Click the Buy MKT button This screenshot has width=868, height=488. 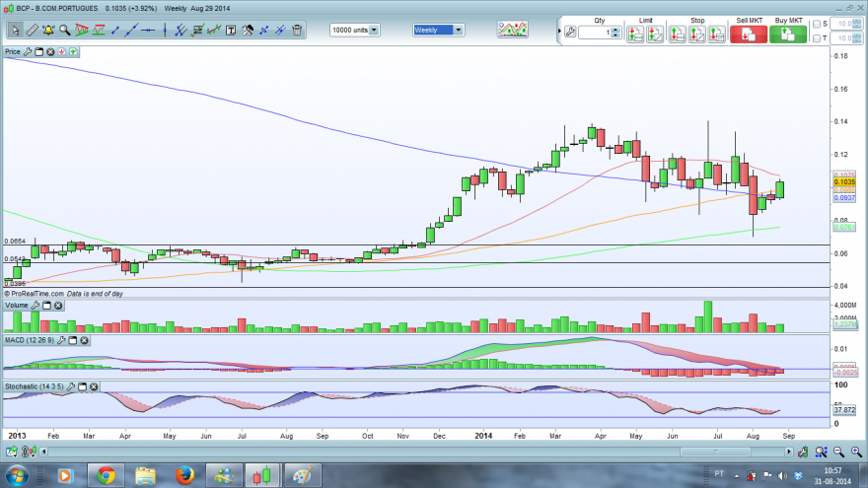click(788, 34)
